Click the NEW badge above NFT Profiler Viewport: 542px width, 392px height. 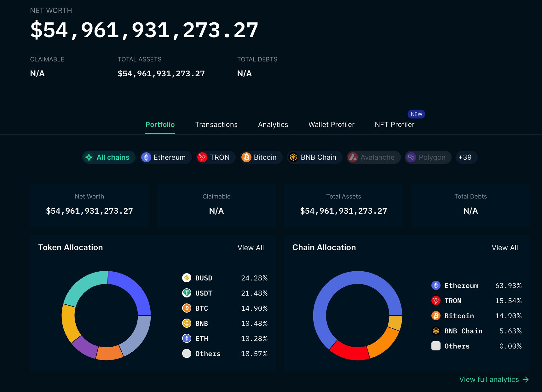tap(416, 114)
